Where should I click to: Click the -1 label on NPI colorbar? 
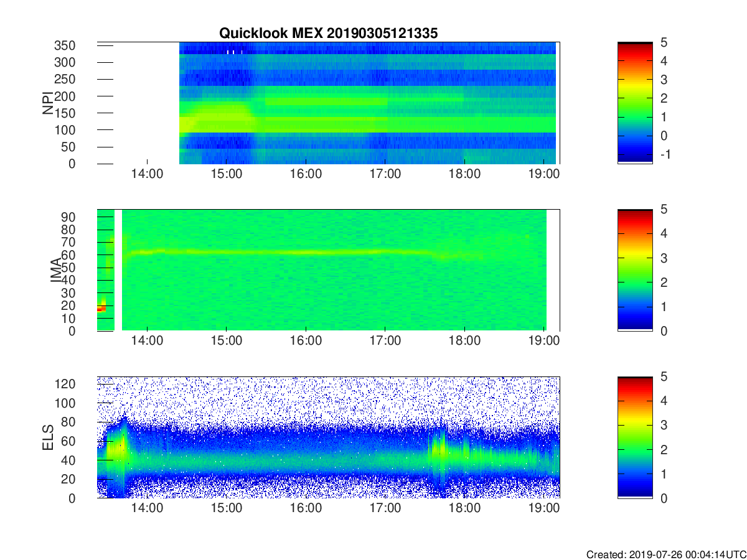(664, 154)
